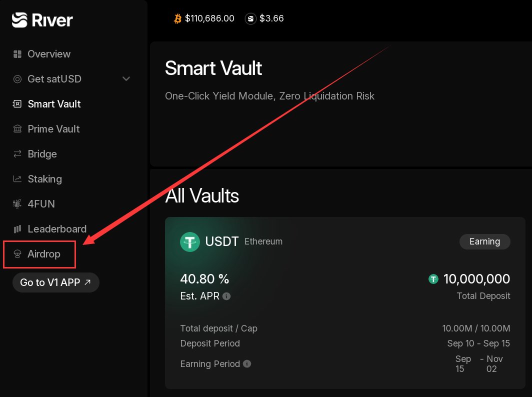Click the Bitcoin price icon
Viewport: 532px width, 397px height.
pos(177,19)
